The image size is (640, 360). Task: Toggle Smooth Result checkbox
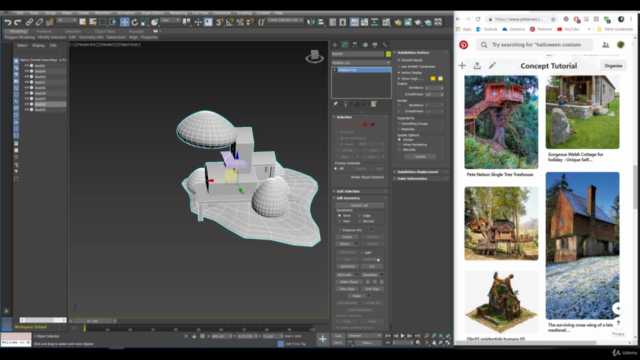399,60
